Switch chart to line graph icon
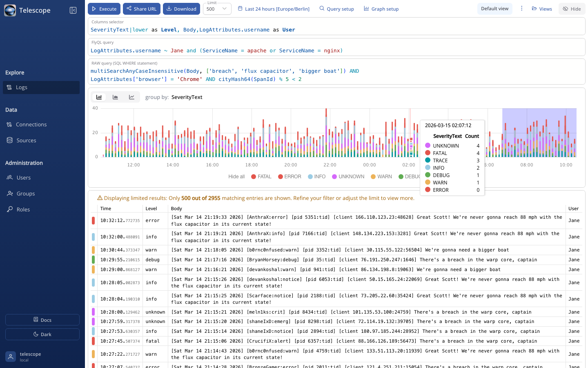The width and height of the screenshot is (588, 368). click(x=131, y=97)
